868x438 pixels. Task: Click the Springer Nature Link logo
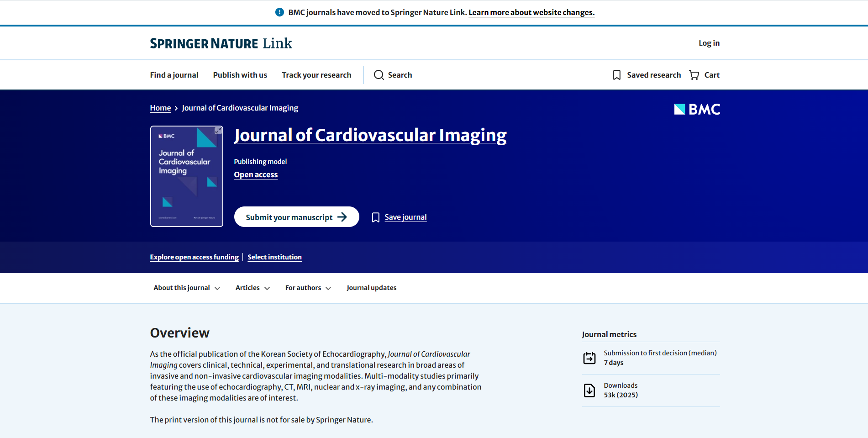tap(221, 43)
